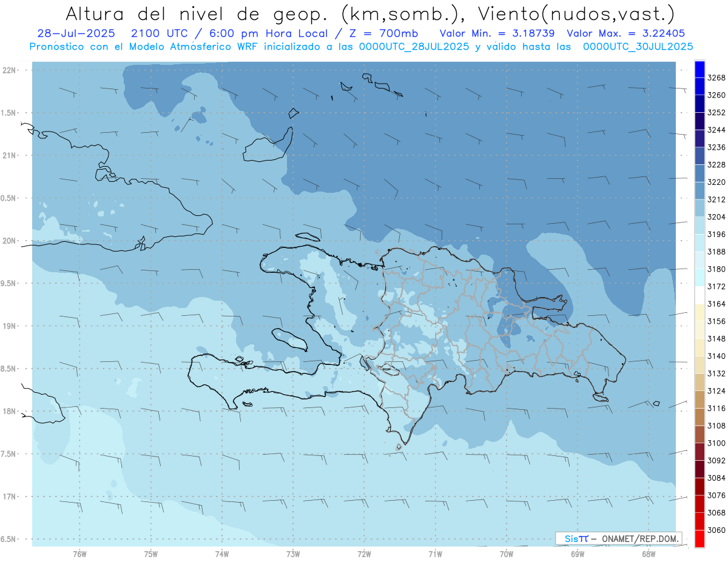Click the colorbar label '3180'
The height and width of the screenshot is (562, 728).
point(716,269)
